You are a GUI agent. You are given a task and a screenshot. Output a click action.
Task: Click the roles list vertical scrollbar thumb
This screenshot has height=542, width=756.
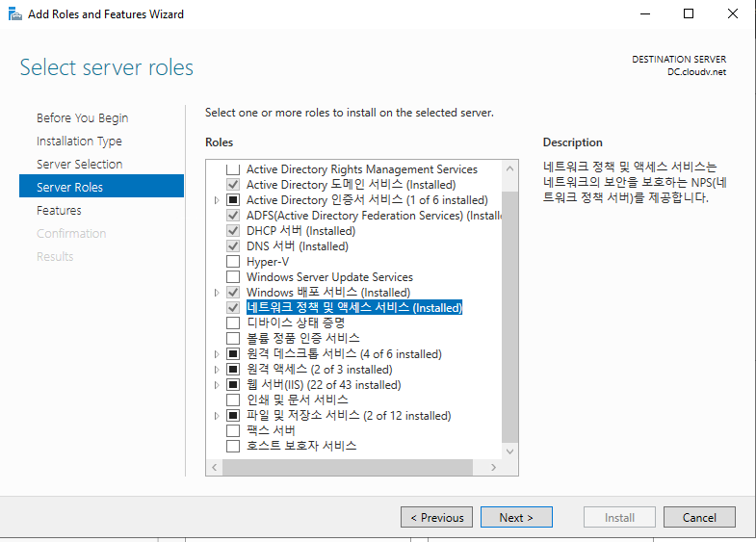pos(509,317)
